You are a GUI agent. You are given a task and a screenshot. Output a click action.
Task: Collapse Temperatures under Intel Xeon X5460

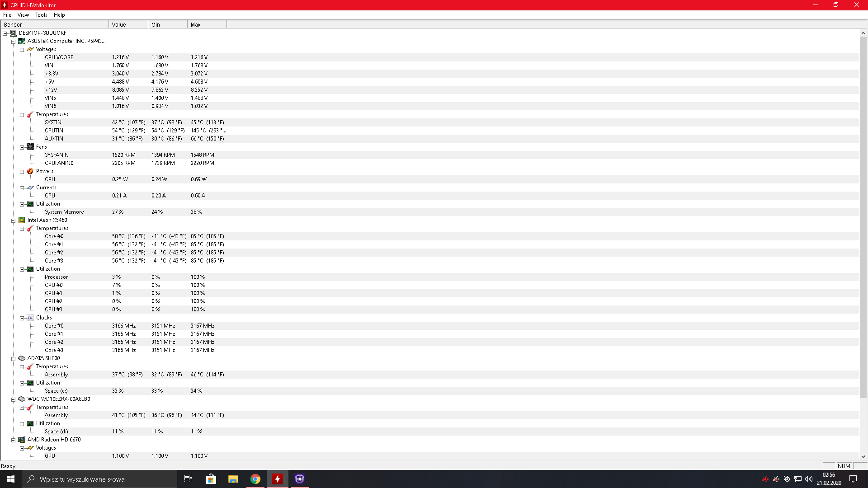tap(22, 229)
